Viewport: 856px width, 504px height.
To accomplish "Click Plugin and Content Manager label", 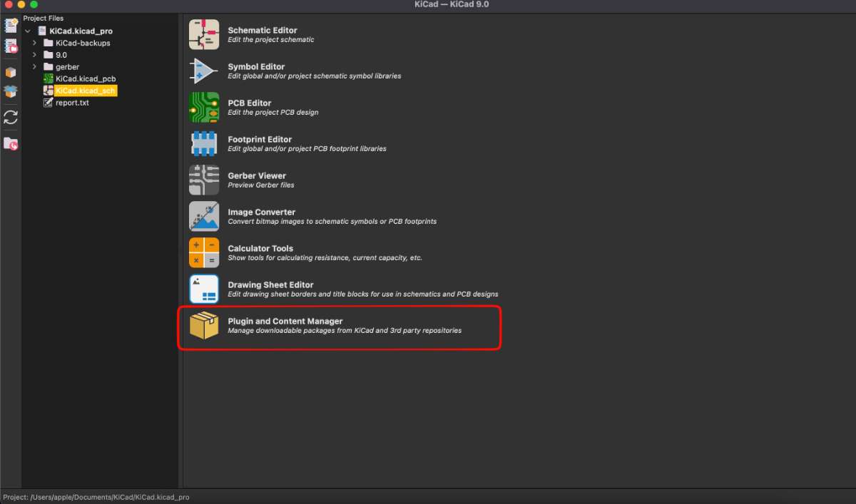I will click(285, 322).
